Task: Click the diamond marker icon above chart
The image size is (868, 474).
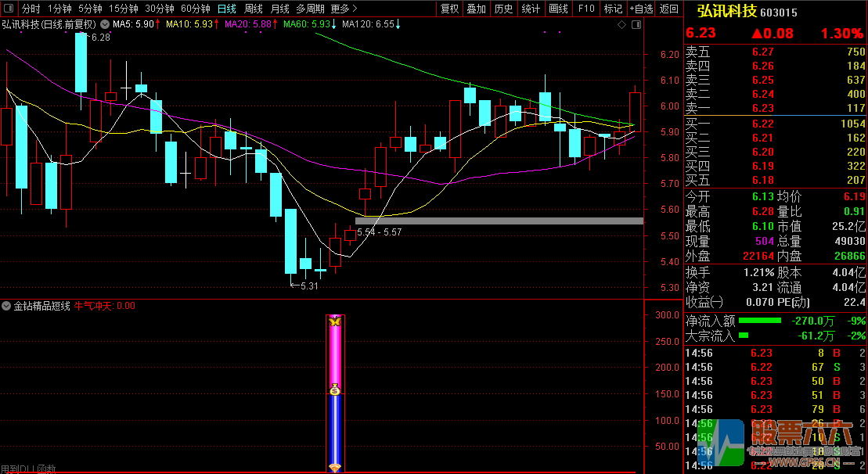Action: pos(621,25)
